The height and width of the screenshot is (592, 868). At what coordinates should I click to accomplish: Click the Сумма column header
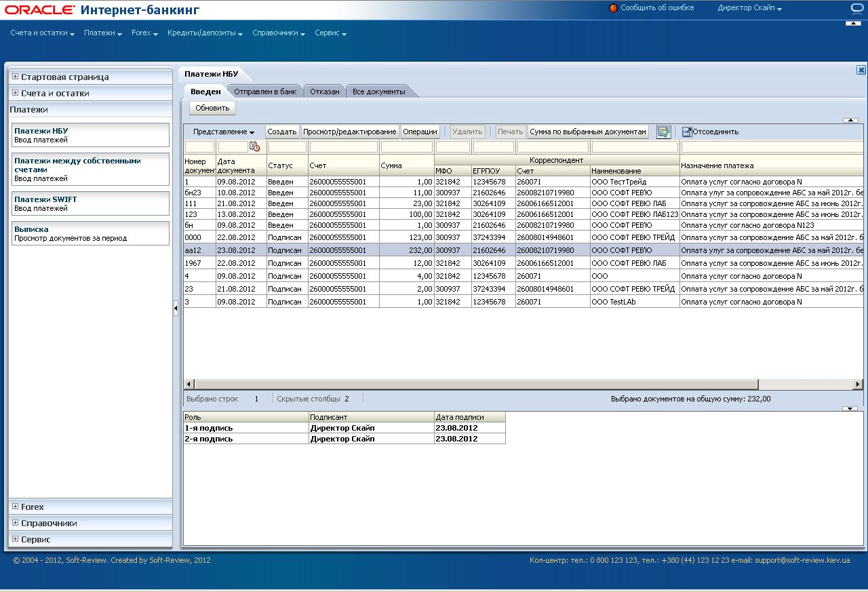coord(407,165)
